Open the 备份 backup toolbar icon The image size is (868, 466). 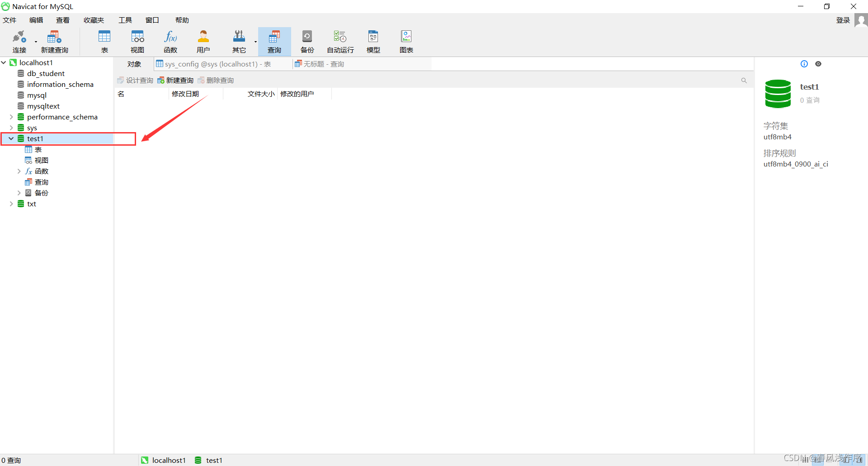tap(307, 42)
